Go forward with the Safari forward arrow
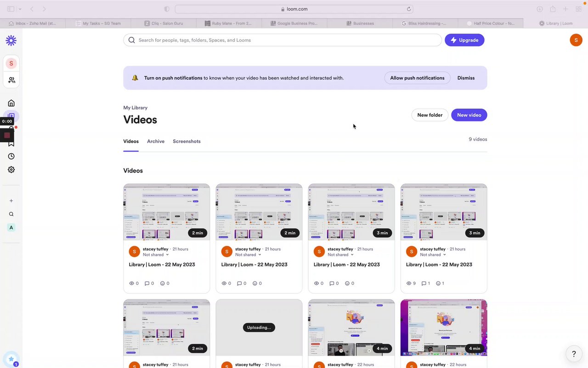 click(x=44, y=9)
